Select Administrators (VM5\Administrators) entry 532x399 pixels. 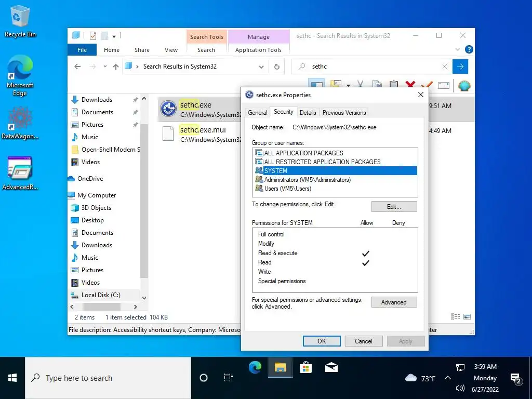[307, 179]
